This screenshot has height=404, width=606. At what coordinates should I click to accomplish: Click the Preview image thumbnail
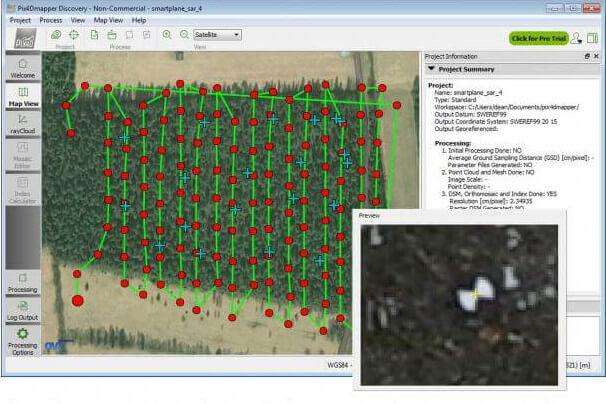459,305
